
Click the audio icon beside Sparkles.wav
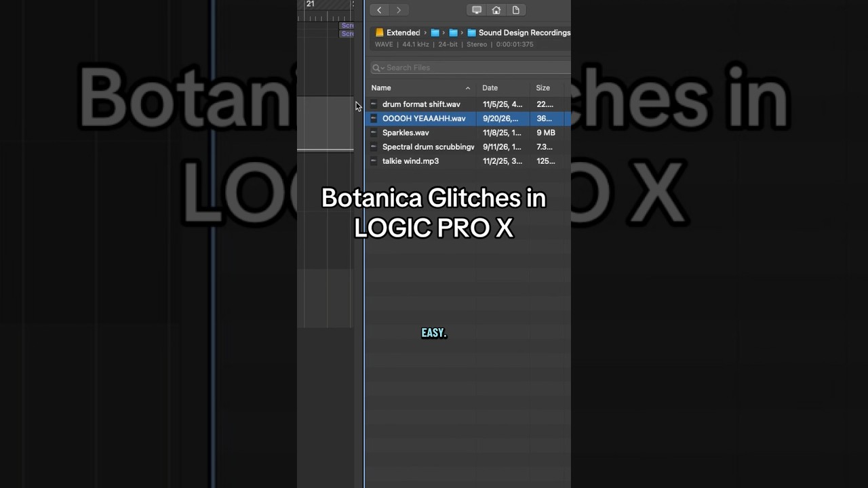[x=374, y=133]
